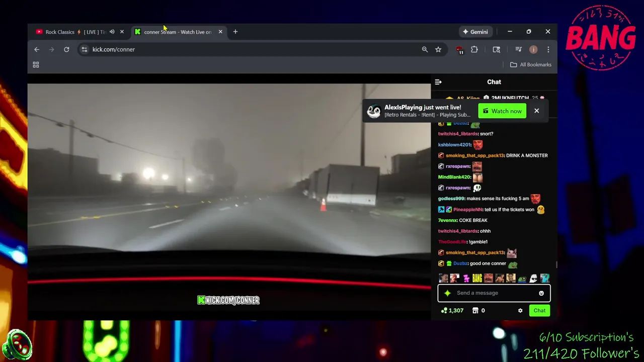This screenshot has width=644, height=362.
Task: Open MindBlank420 user profile in chat
Action: [x=454, y=177]
